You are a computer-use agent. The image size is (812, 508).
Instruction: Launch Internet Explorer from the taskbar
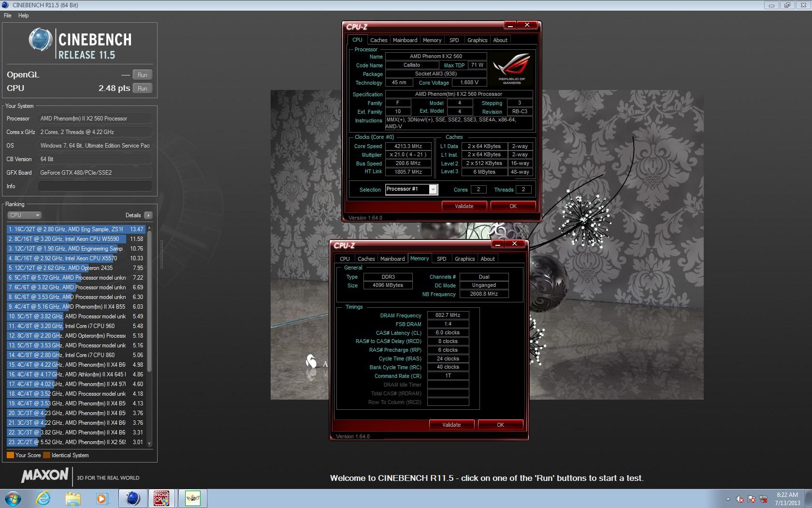tap(43, 498)
